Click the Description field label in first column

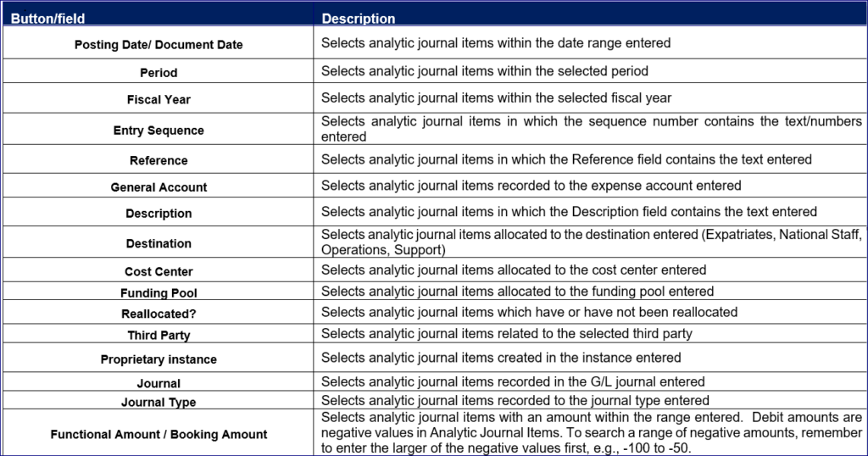pyautogui.click(x=159, y=214)
